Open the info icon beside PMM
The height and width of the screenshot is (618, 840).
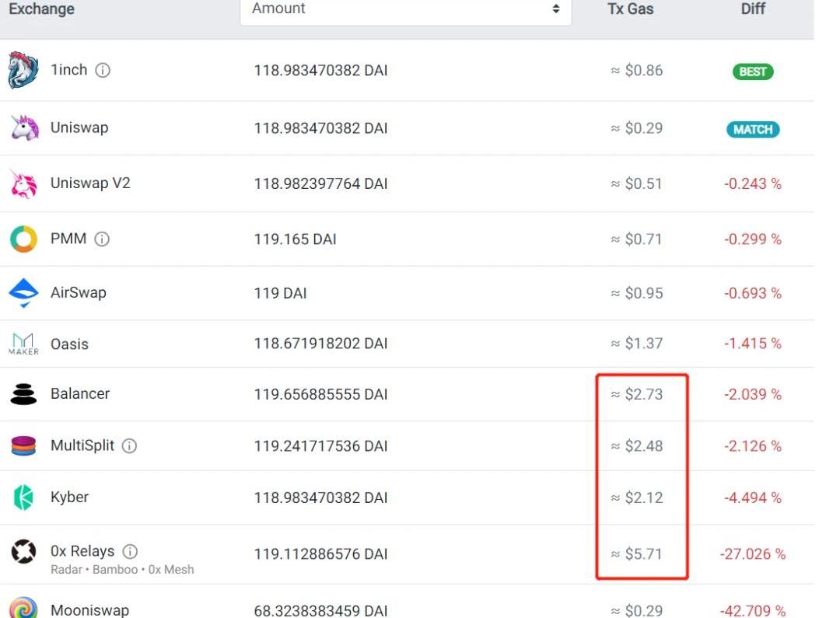[102, 239]
